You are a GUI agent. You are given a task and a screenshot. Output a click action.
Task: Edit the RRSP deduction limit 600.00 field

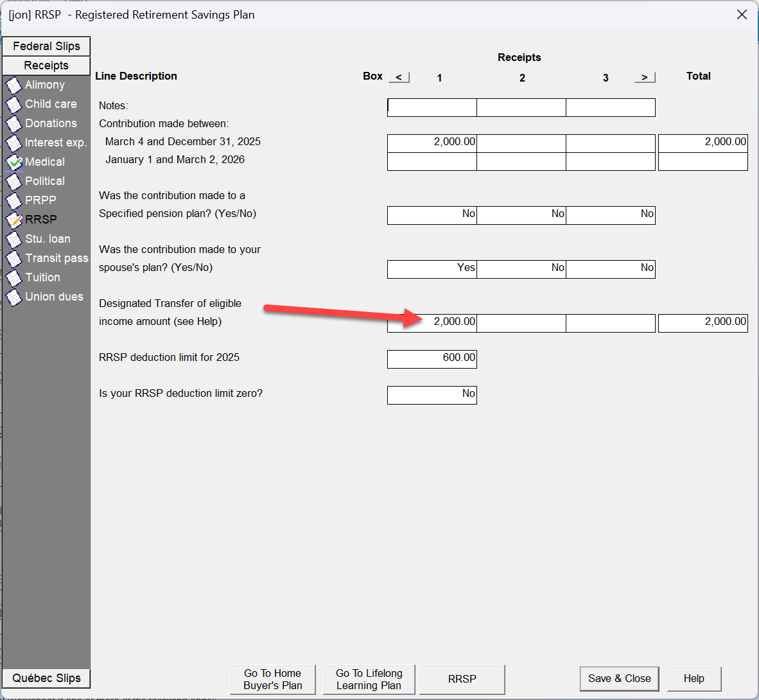(432, 358)
